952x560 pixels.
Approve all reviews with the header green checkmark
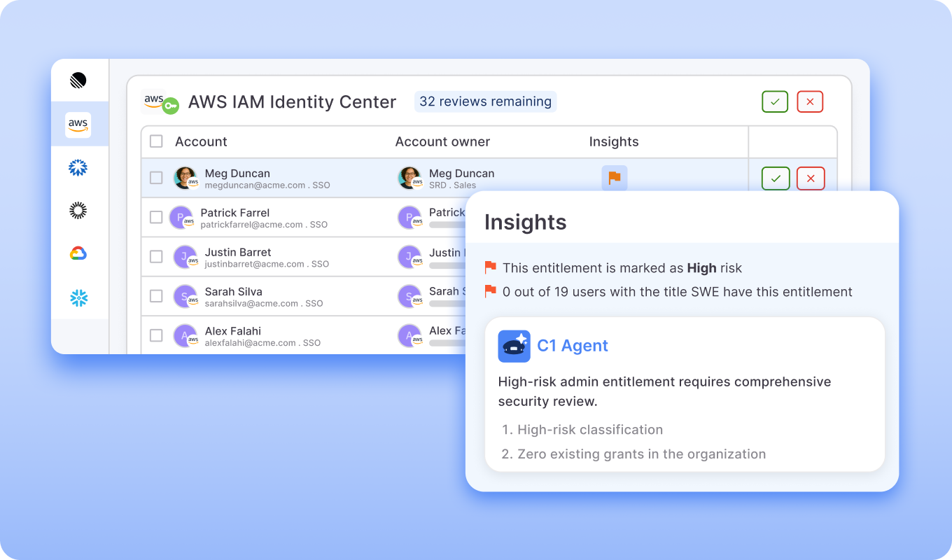775,101
